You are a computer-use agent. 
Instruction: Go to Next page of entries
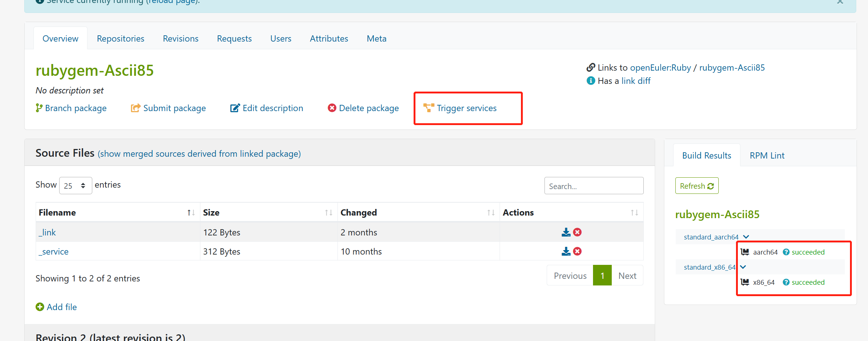pos(627,276)
